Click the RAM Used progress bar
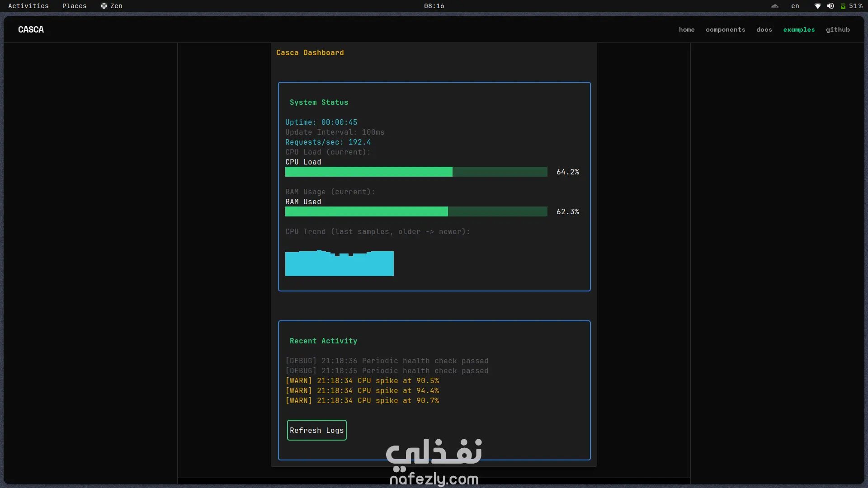 pyautogui.click(x=416, y=211)
